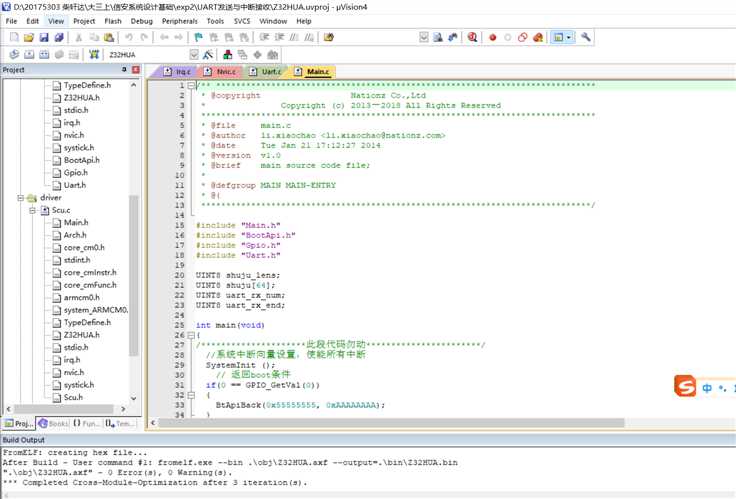Rebuild all target files
Screen dimensions: 736x499
44,54
